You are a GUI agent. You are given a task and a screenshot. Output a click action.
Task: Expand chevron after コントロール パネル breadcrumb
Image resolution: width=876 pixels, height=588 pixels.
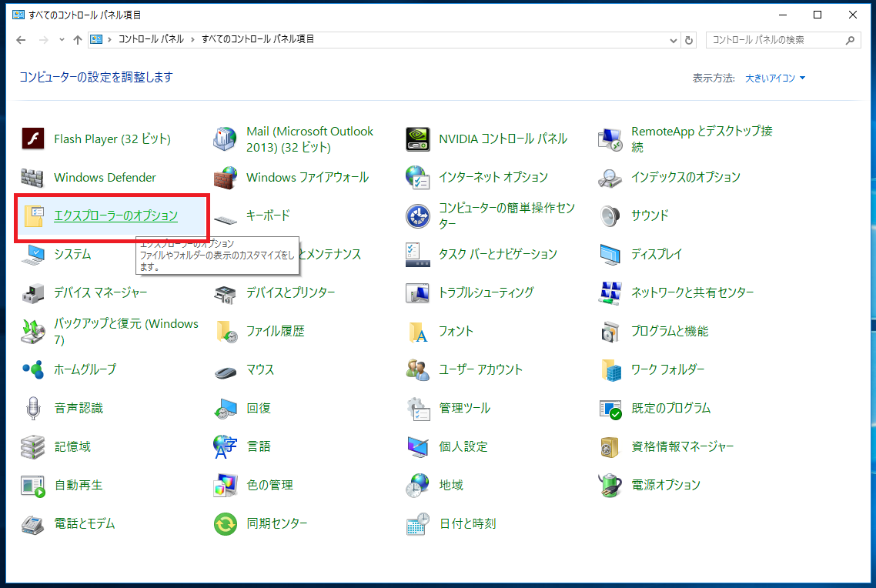click(192, 40)
